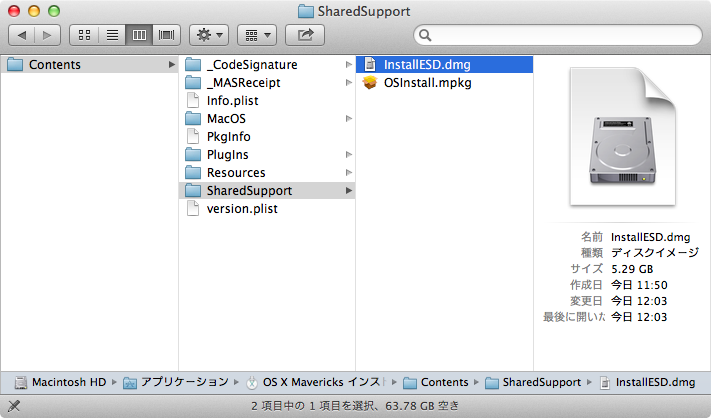Click the SharedSupport row disclosure arrow
Viewport: 711px width, 418px height.
click(x=348, y=190)
